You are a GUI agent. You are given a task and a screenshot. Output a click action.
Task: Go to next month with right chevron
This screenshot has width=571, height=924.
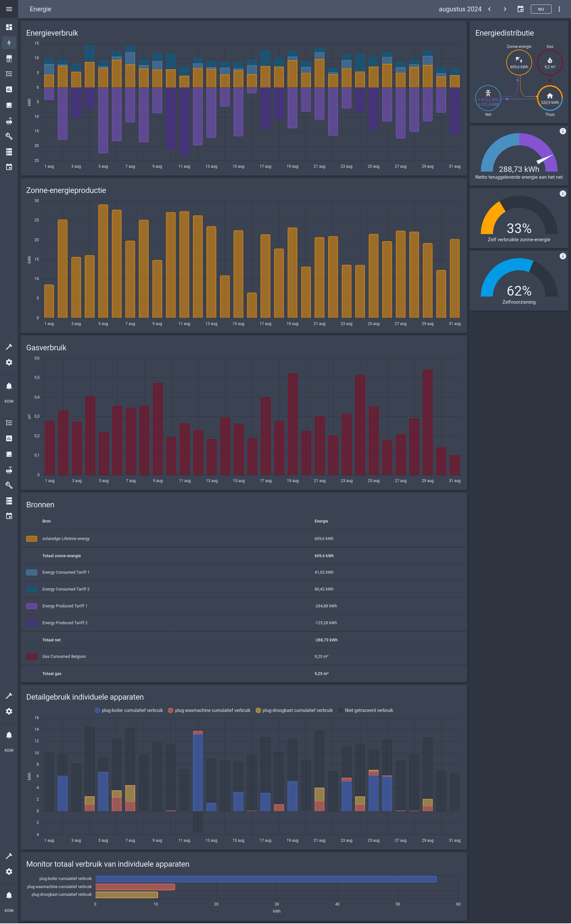[505, 9]
